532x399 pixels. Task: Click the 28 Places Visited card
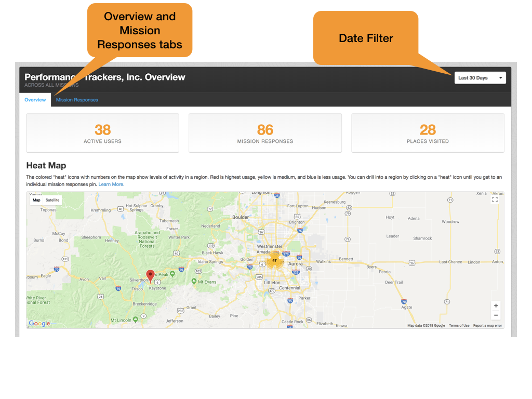pos(428,133)
